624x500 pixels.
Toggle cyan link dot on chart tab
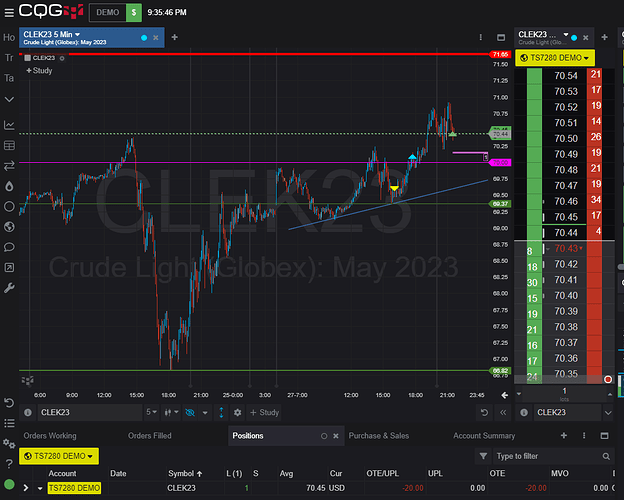click(x=145, y=37)
